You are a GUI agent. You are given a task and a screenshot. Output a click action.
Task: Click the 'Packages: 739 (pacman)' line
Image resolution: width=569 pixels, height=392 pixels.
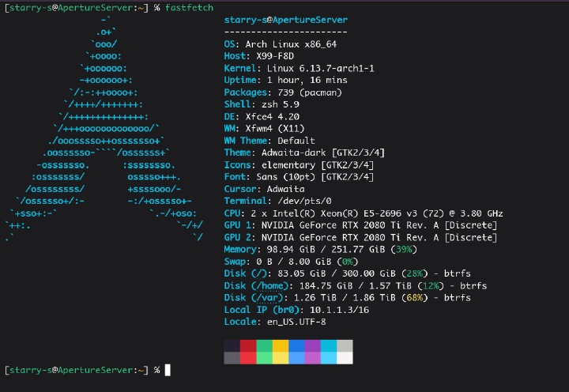pyautogui.click(x=283, y=92)
